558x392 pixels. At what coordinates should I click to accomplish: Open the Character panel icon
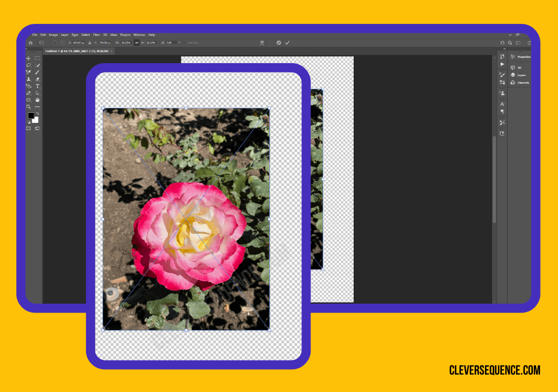pos(502,103)
